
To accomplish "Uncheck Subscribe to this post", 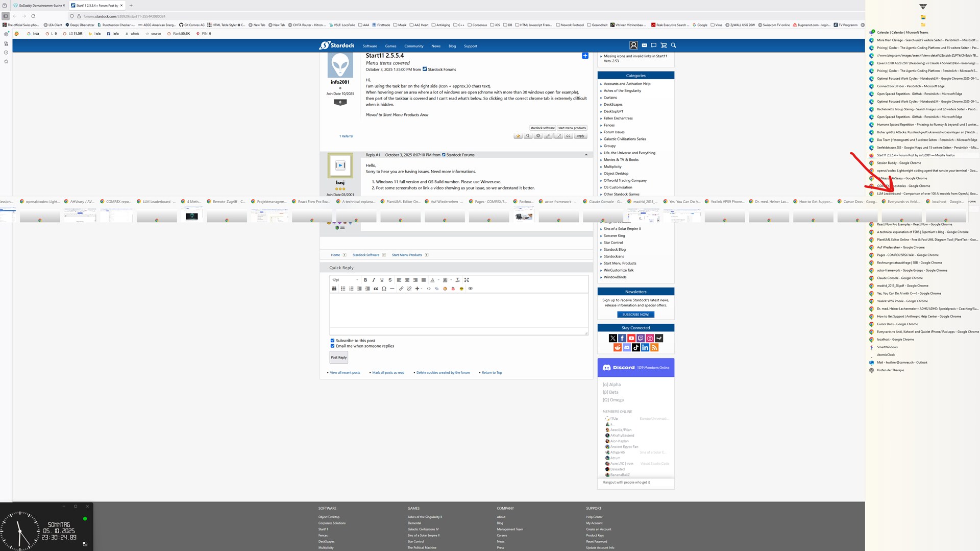I will (332, 341).
